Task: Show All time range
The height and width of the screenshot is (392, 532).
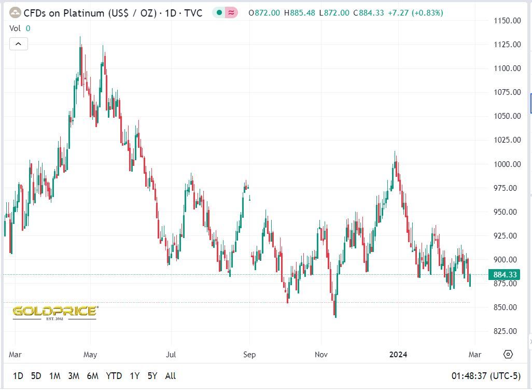Action: (x=170, y=376)
